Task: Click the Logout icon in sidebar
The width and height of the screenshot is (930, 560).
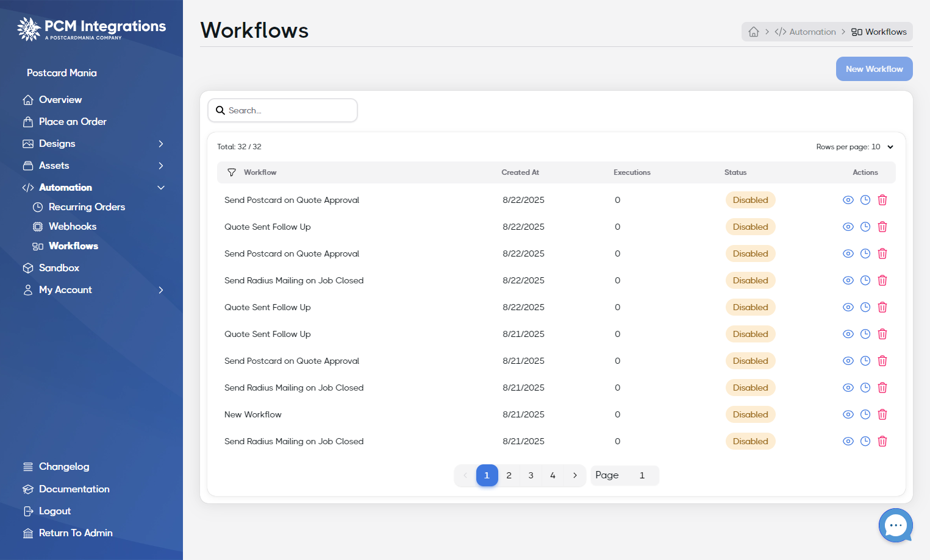Action: tap(28, 511)
